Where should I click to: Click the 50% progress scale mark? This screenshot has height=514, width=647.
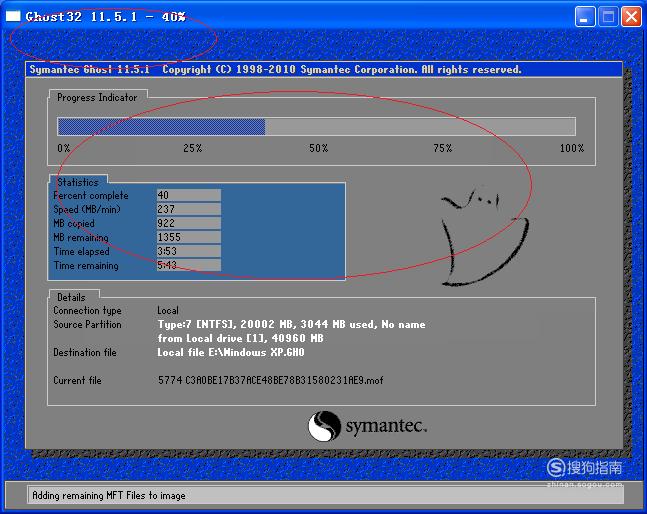[x=319, y=148]
